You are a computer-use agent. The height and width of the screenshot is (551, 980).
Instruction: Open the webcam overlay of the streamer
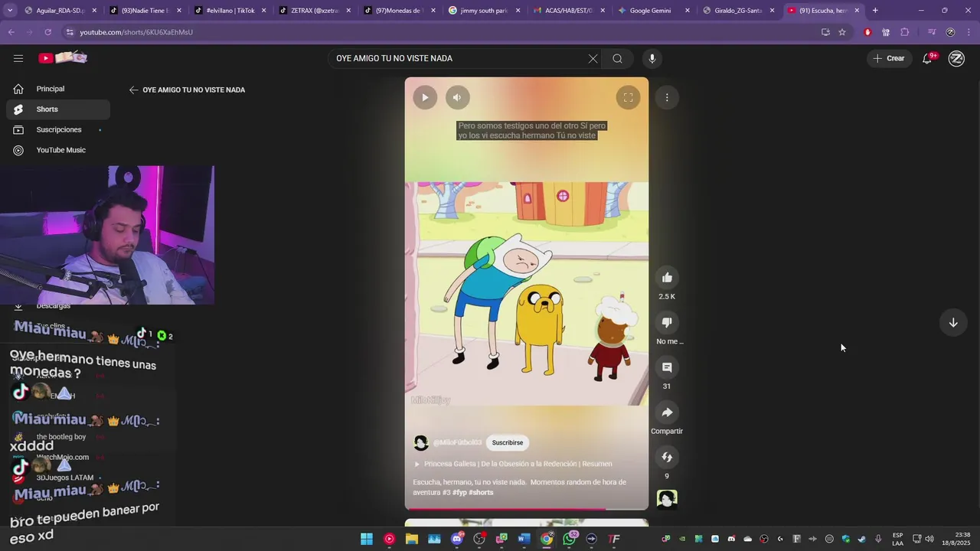(x=107, y=236)
